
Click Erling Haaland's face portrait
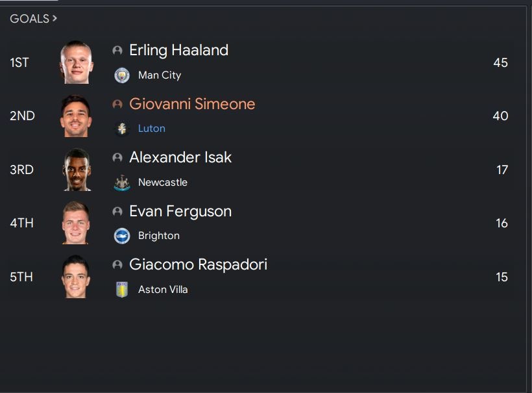point(77,62)
